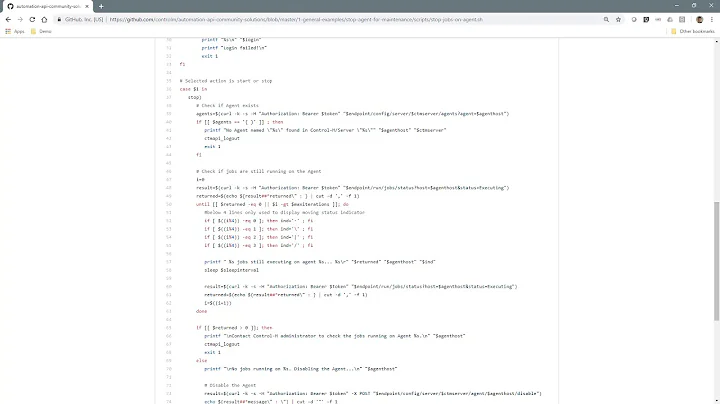Open the Chrome three-dot menu
Screen dimensions: 720x404
point(712,19)
